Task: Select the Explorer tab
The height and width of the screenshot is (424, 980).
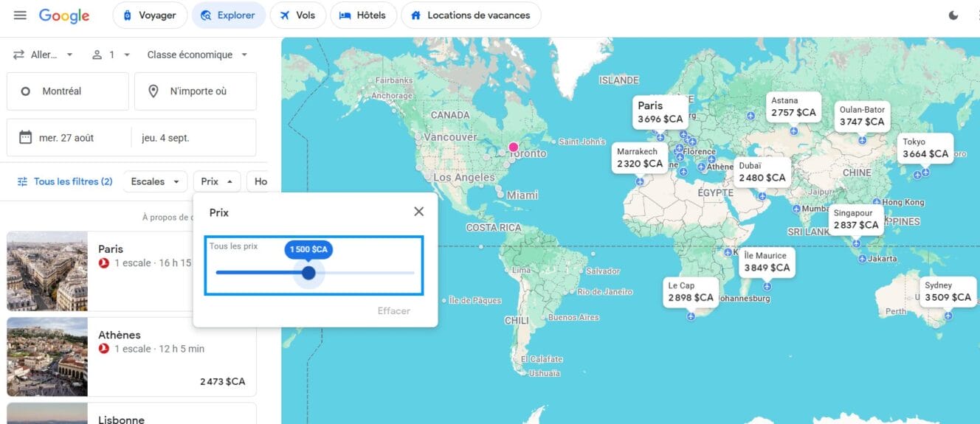Action: point(228,15)
